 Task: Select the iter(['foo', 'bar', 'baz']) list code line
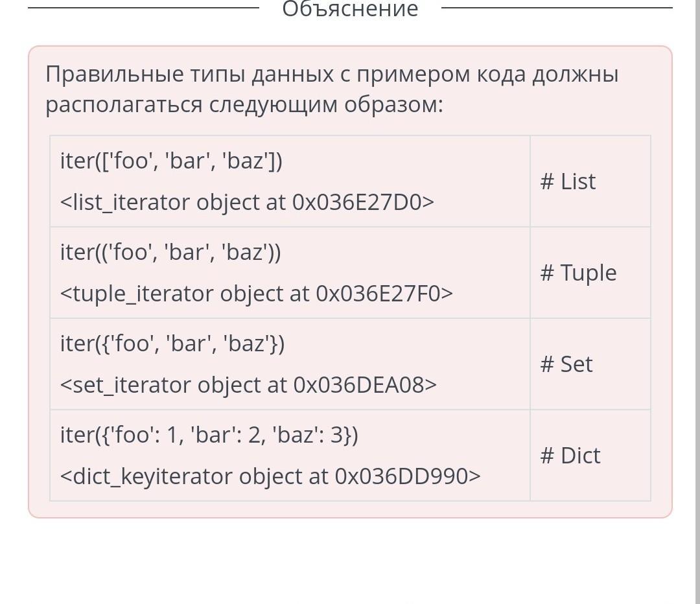(171, 161)
